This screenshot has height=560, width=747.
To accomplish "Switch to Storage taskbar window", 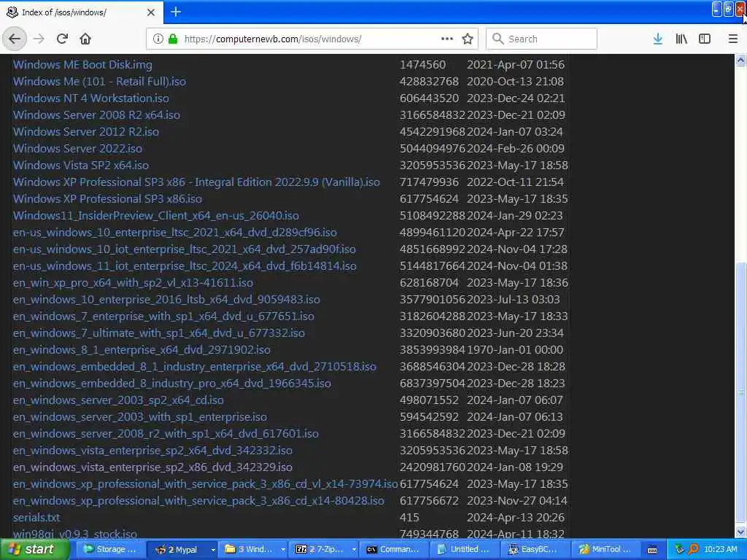I will point(110,549).
